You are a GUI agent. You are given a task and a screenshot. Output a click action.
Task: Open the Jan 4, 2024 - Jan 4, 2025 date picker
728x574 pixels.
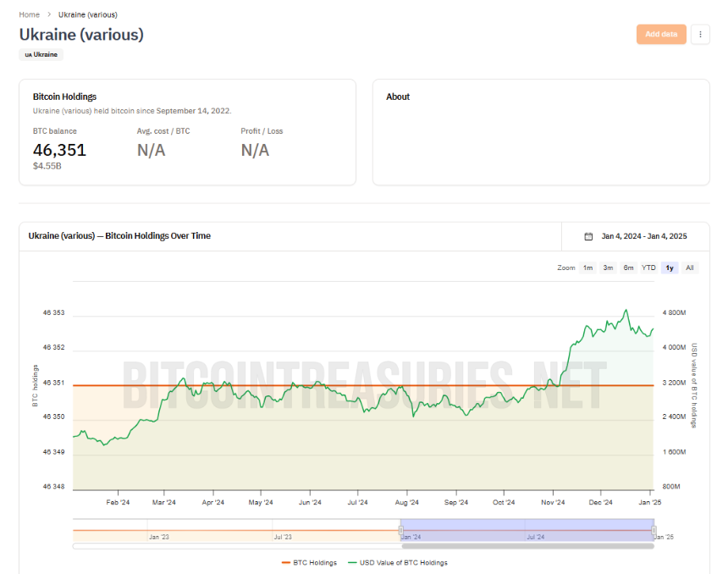coord(636,236)
